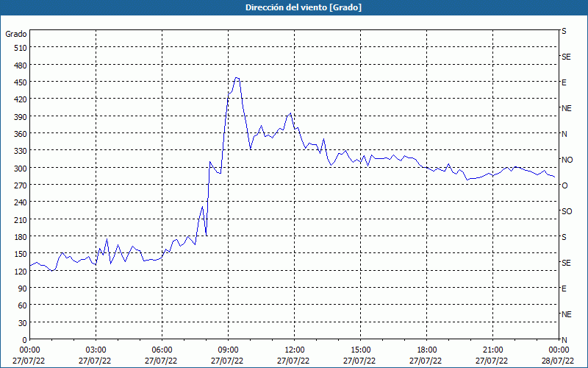Click the 00:00 27/07/22 time label

(x=29, y=355)
